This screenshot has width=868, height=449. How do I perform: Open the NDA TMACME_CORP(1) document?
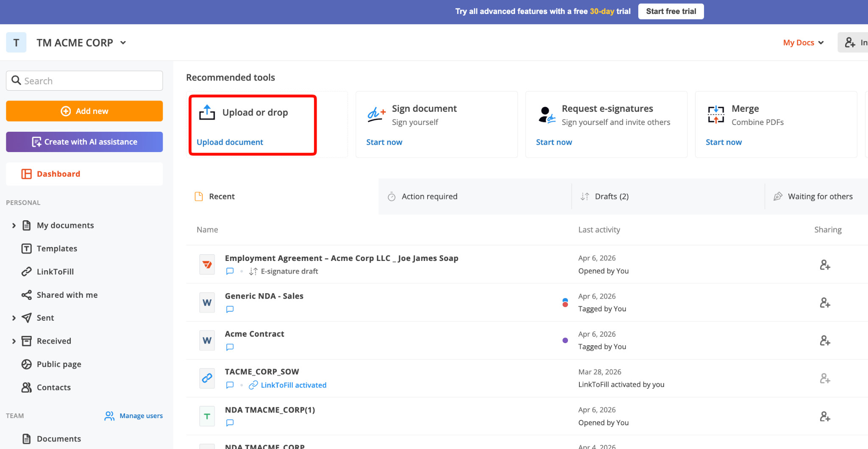click(x=270, y=410)
